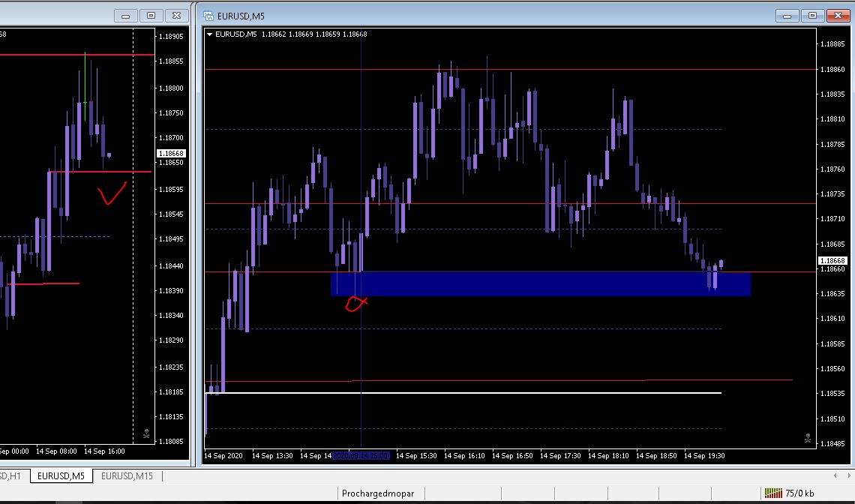Minimize the left chart window
The height and width of the screenshot is (504, 855).
125,16
